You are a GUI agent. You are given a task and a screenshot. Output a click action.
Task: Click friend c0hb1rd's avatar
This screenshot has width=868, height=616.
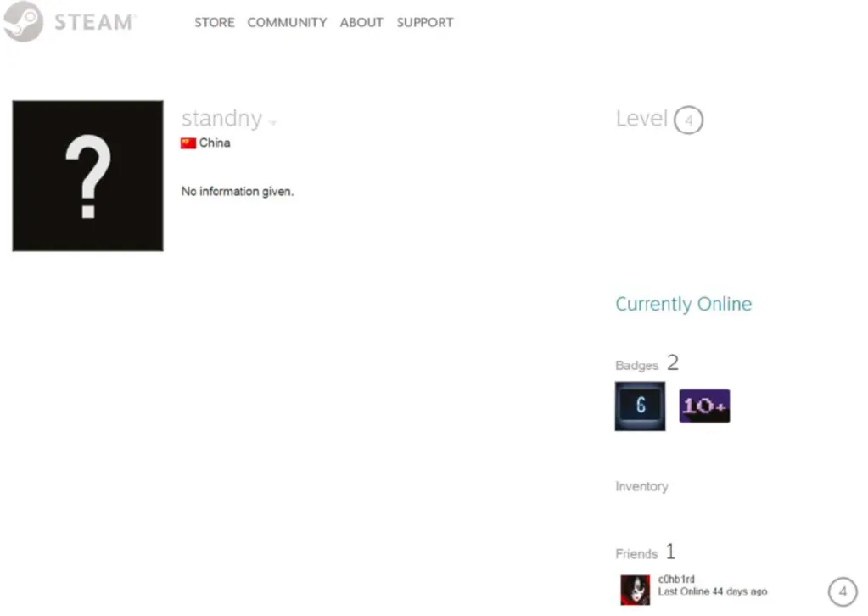tap(635, 590)
